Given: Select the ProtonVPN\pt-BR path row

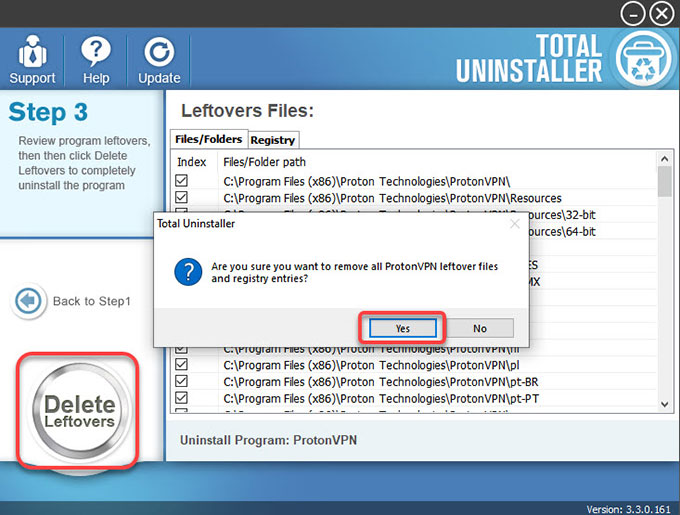Looking at the screenshot, I should tap(381, 382).
